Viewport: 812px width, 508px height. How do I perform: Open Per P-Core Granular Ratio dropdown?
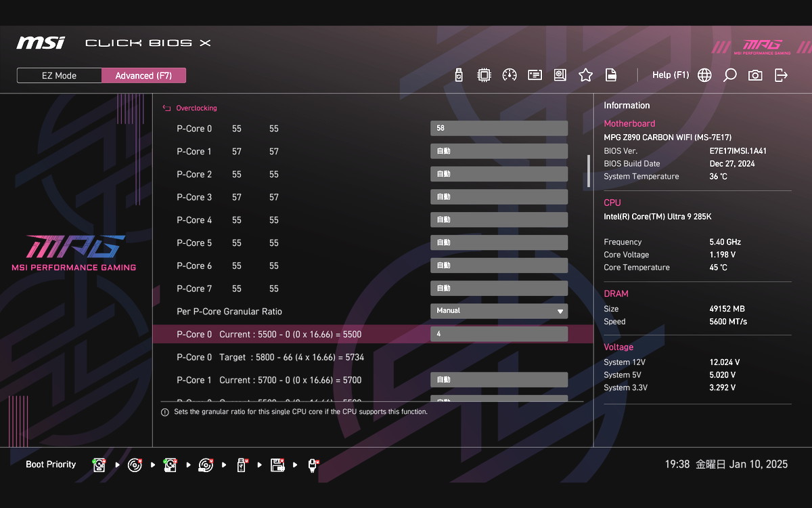[499, 311]
